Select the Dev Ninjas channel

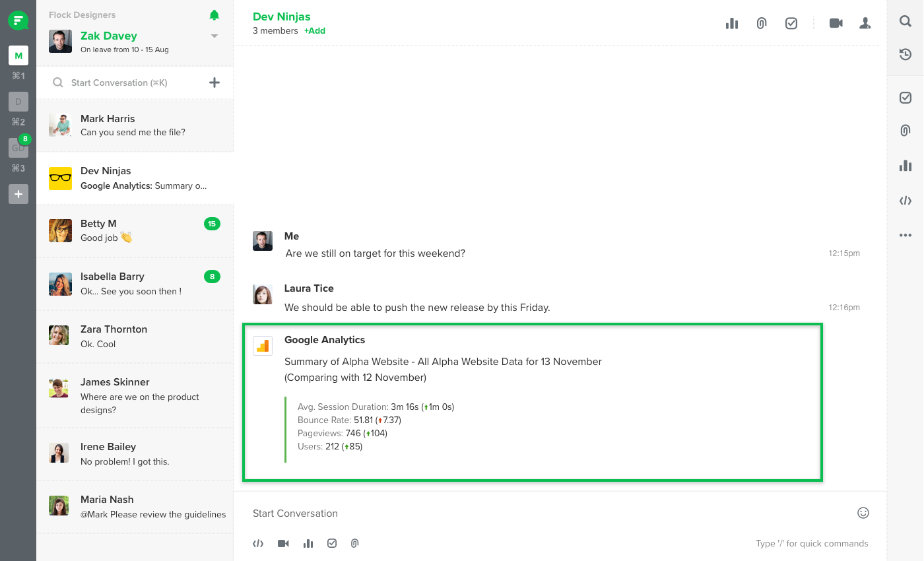click(135, 178)
